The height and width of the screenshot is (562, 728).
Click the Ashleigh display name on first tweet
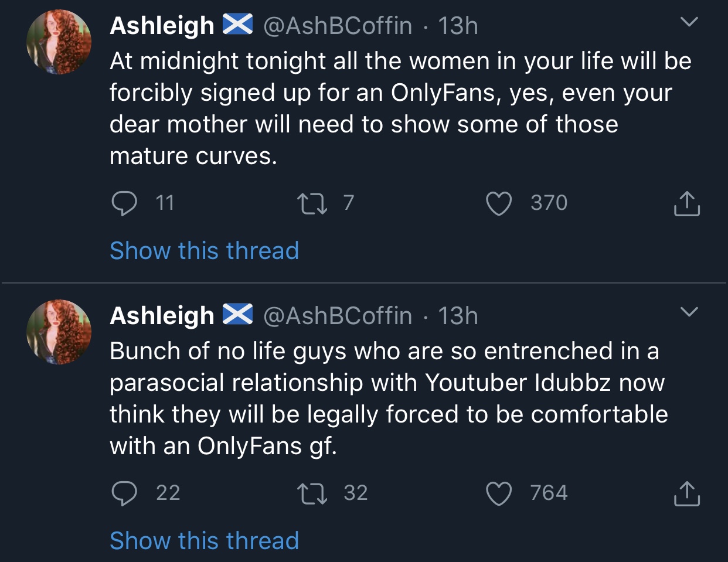(x=162, y=26)
